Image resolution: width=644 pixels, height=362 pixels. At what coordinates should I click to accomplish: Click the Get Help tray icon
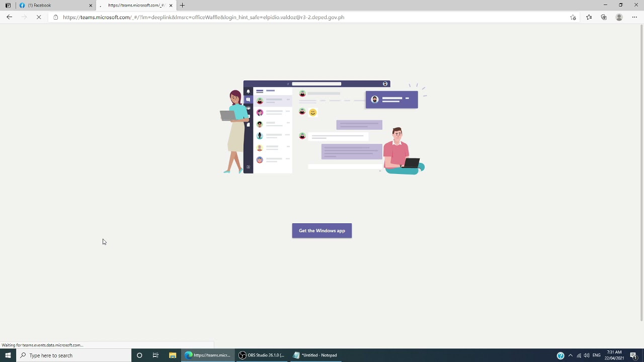[x=560, y=355]
